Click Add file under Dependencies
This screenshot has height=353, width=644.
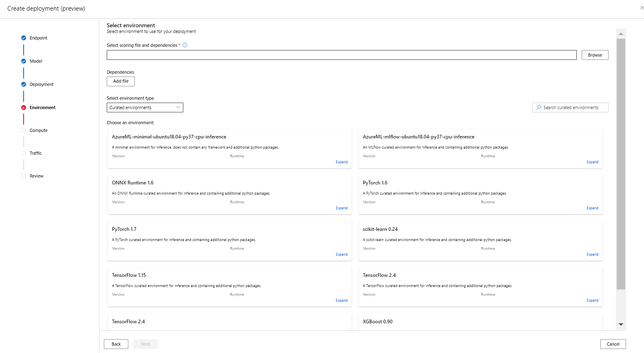pyautogui.click(x=121, y=81)
